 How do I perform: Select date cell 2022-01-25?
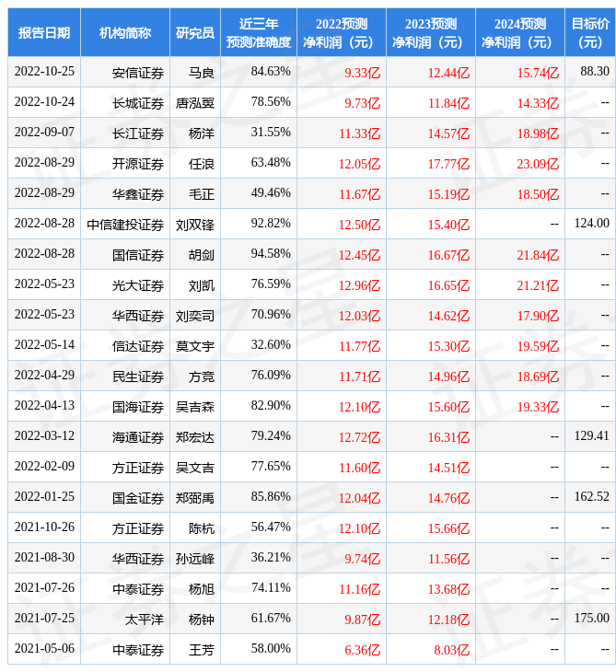click(x=44, y=497)
